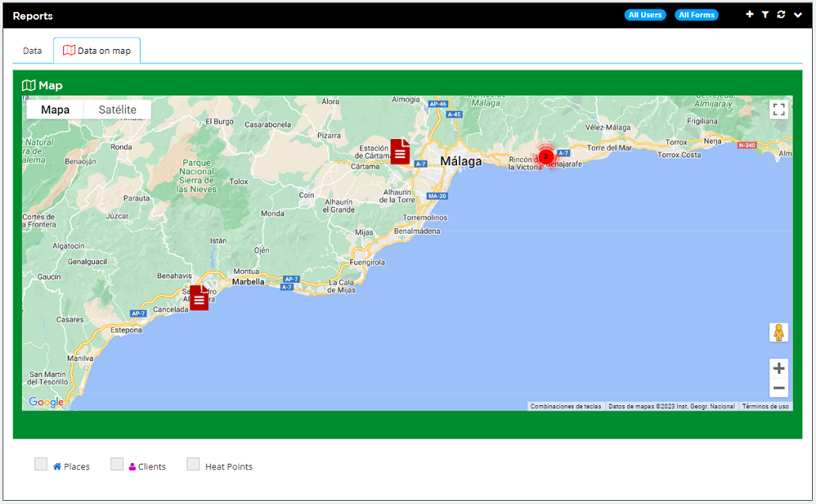Enable the Places checkbox
The width and height of the screenshot is (816, 504).
40,464
